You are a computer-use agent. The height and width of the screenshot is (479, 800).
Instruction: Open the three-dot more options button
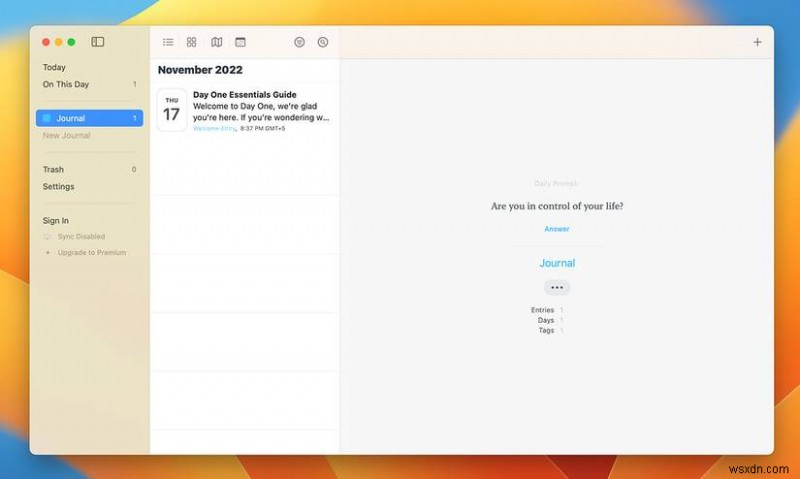tap(557, 287)
